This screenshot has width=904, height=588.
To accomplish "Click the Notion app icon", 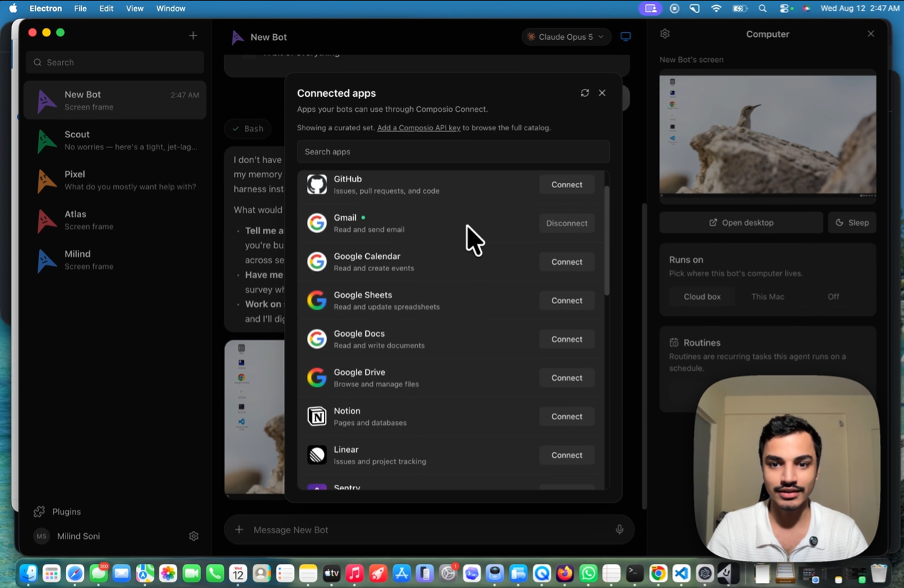I will [x=317, y=416].
